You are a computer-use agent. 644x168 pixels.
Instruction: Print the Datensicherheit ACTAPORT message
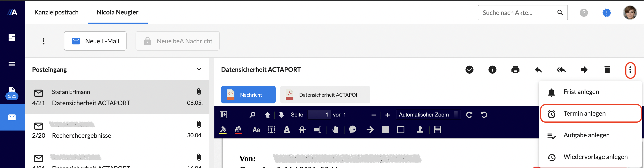click(515, 70)
